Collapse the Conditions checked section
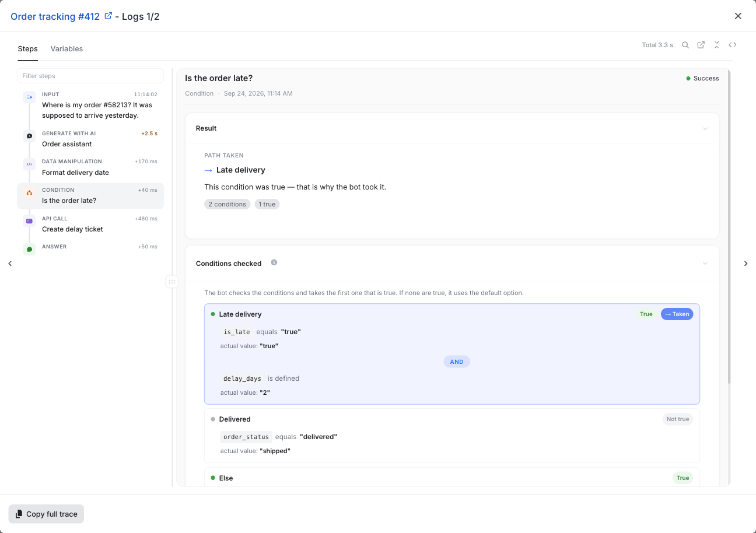Image resolution: width=756 pixels, height=533 pixels. click(705, 264)
